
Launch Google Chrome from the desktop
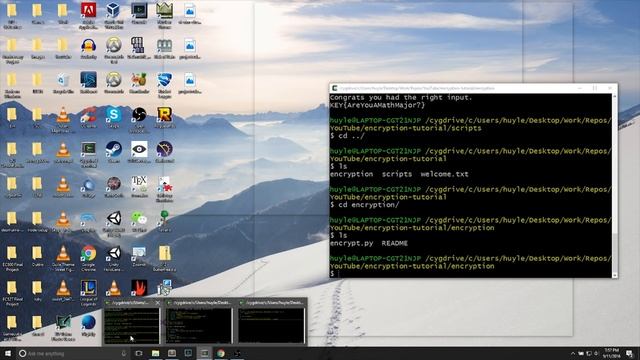[x=88, y=258]
